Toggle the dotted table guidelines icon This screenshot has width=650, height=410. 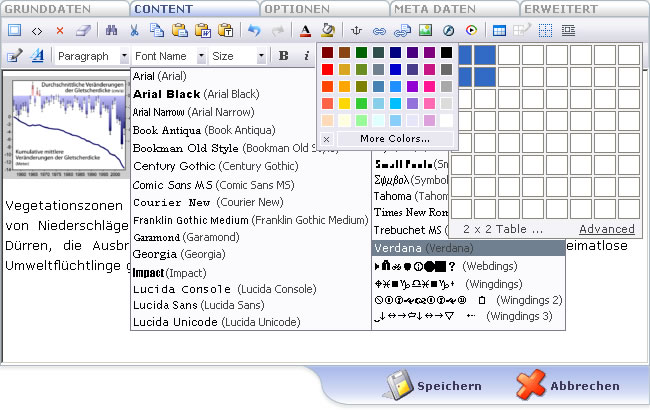(545, 30)
